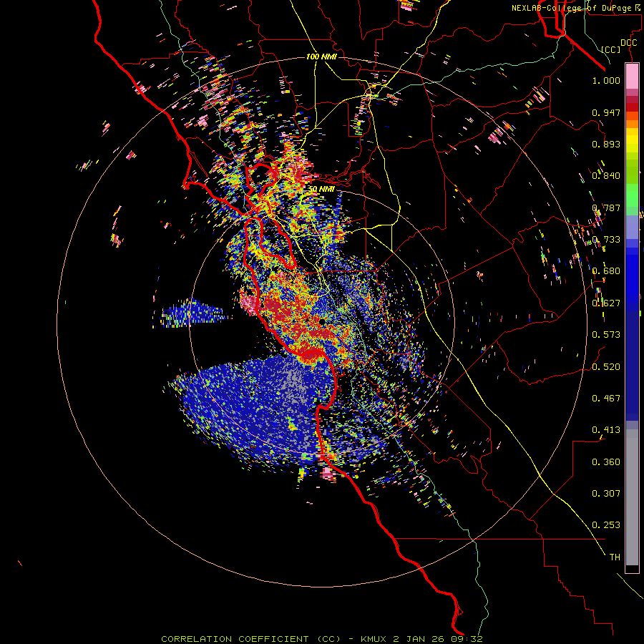Click the 0.573 scale value

(606, 335)
